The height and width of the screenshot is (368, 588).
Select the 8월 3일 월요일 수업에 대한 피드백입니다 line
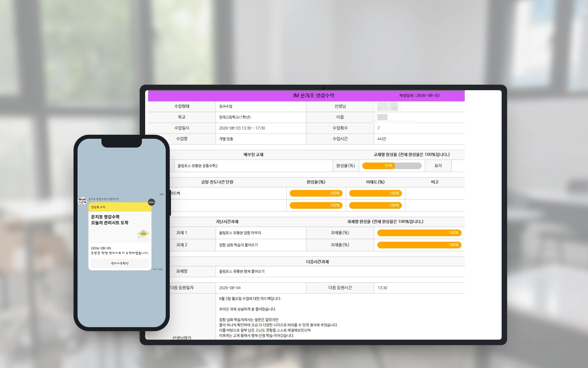coord(250,299)
